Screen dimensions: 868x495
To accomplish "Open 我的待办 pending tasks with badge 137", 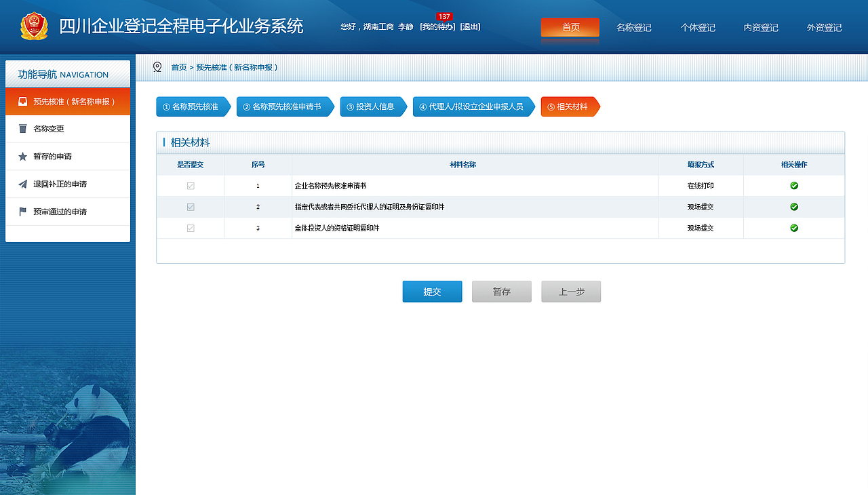I will (436, 26).
